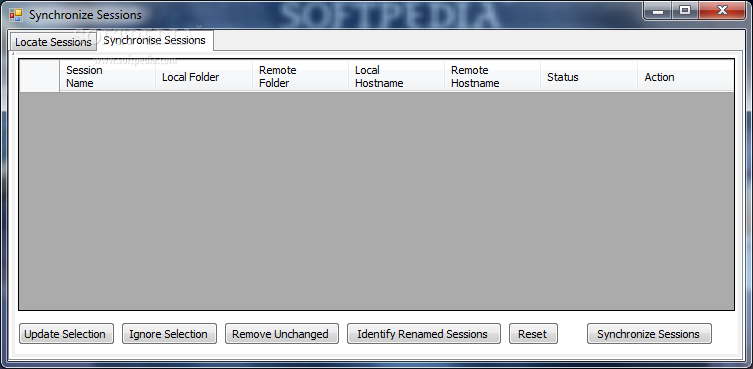This screenshot has height=369, width=753.
Task: Sort by Status column header
Action: coord(589,76)
